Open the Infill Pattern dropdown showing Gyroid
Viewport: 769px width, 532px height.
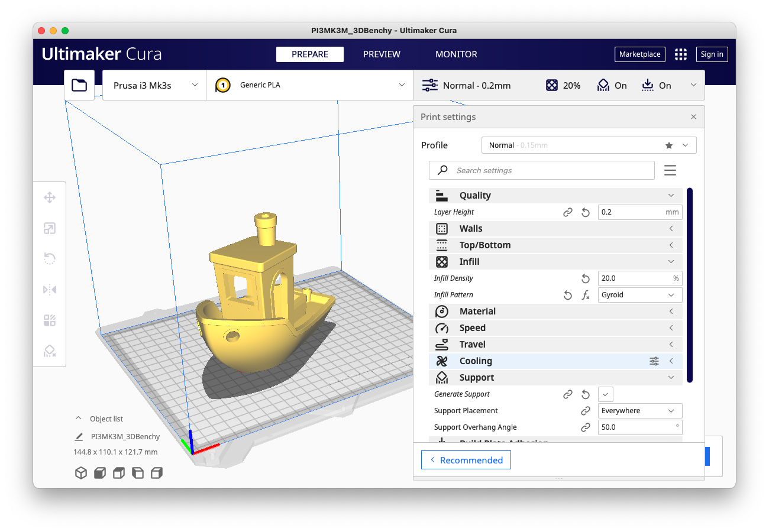click(639, 294)
